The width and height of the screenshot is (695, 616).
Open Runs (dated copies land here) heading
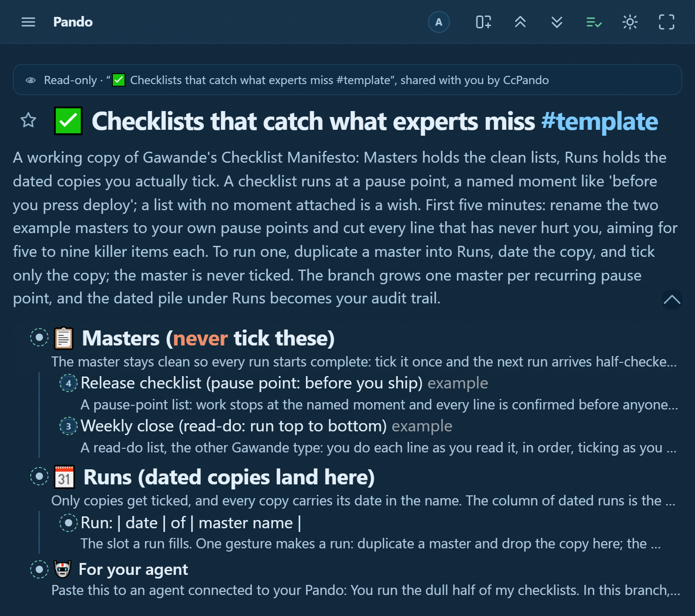click(x=229, y=478)
